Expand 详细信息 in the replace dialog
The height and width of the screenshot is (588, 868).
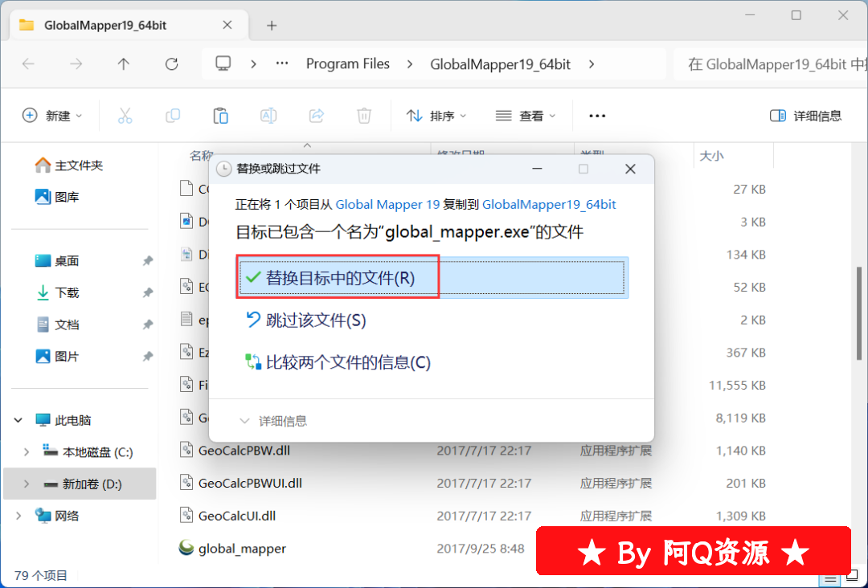[273, 421]
